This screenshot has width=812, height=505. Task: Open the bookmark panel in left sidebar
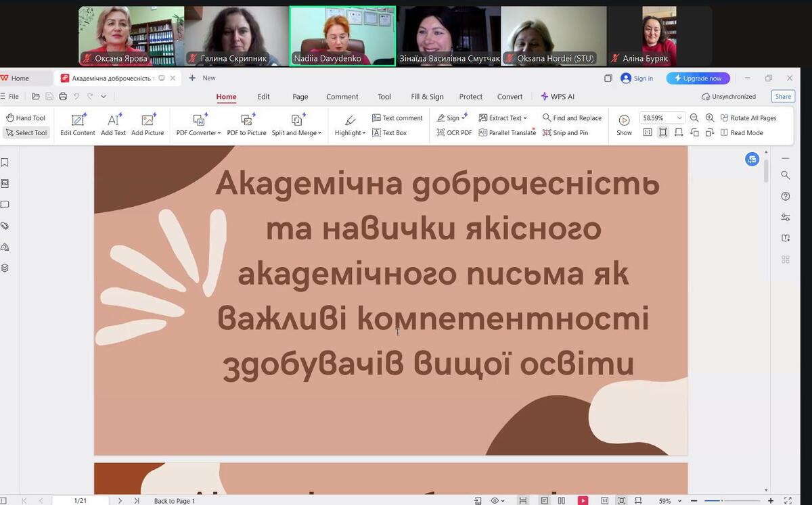(5, 162)
